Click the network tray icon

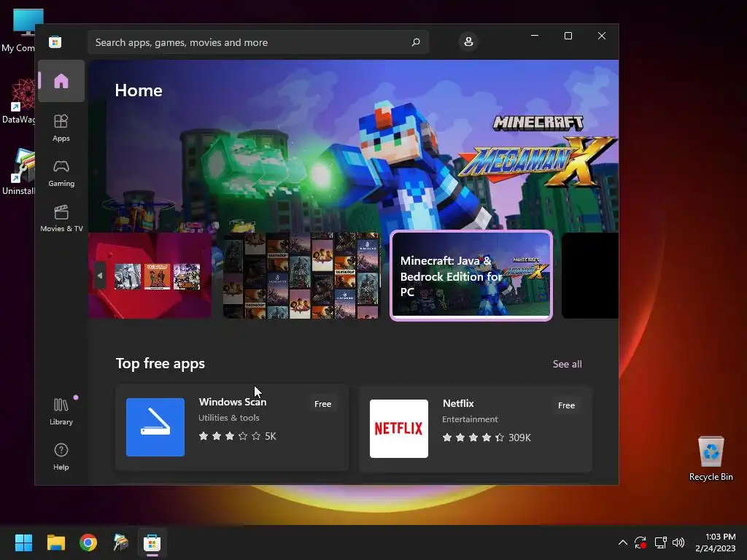(x=660, y=542)
